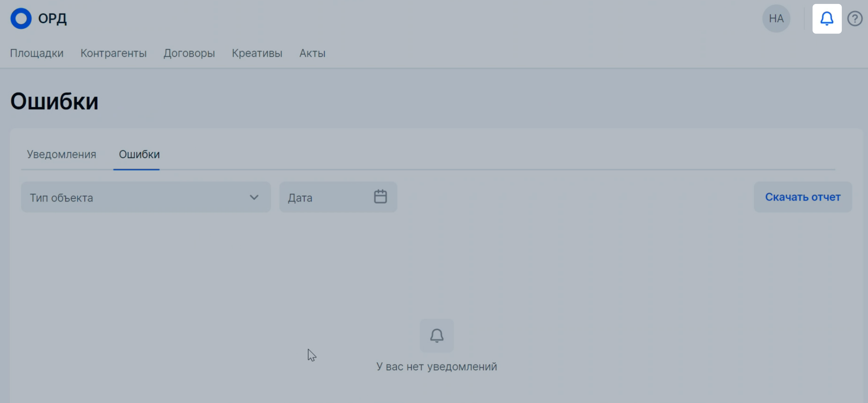Open the Акты section
Image resolution: width=868 pixels, height=403 pixels.
(312, 53)
